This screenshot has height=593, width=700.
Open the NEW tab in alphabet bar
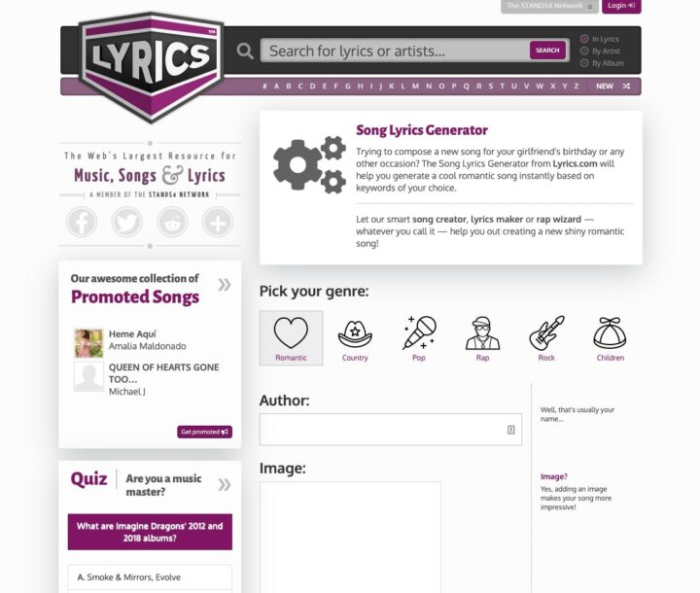[605, 87]
